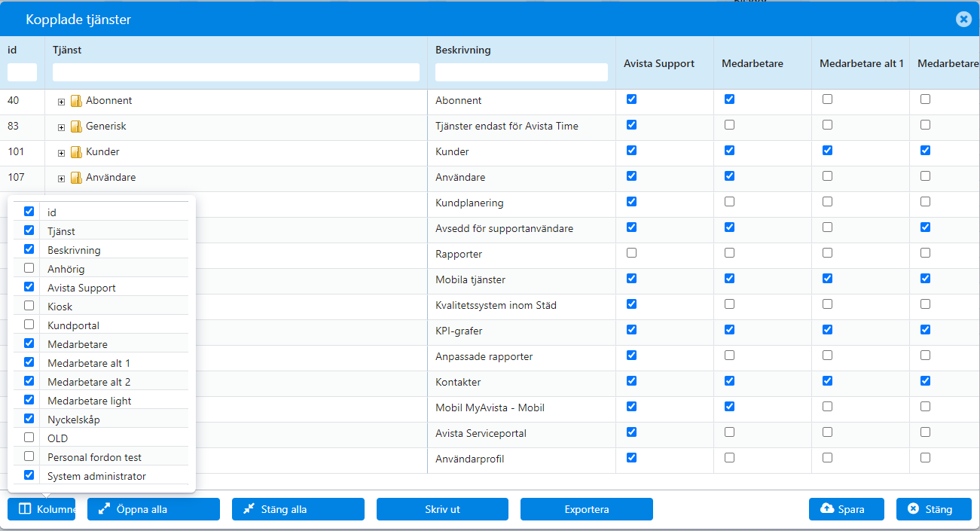
Task: Select the 'Avista Serviceportal' cell
Action: point(521,434)
